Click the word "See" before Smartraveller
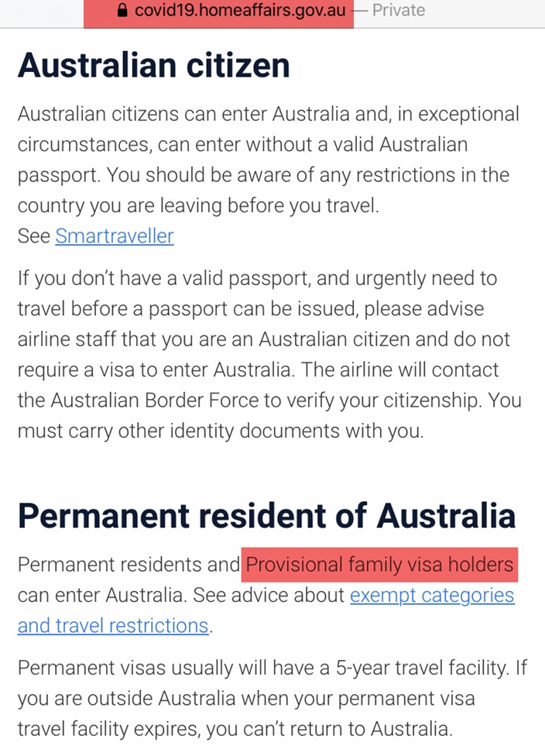The image size is (545, 756). click(34, 236)
